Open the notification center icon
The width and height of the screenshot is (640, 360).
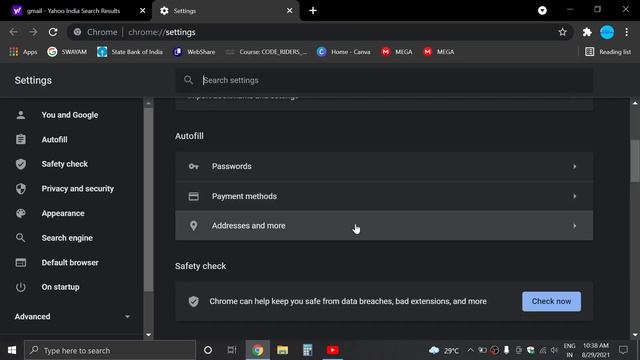tap(623, 350)
